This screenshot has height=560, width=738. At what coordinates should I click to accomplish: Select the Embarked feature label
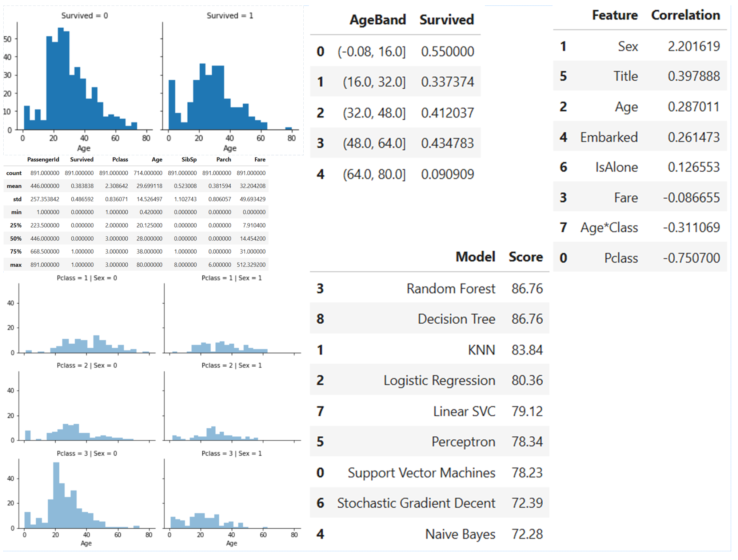[x=609, y=137]
